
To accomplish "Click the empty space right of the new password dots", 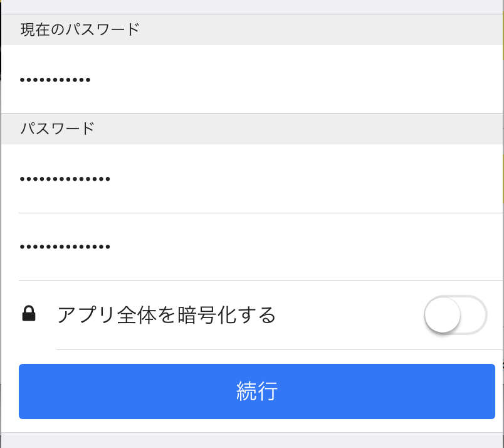I will coord(305,179).
